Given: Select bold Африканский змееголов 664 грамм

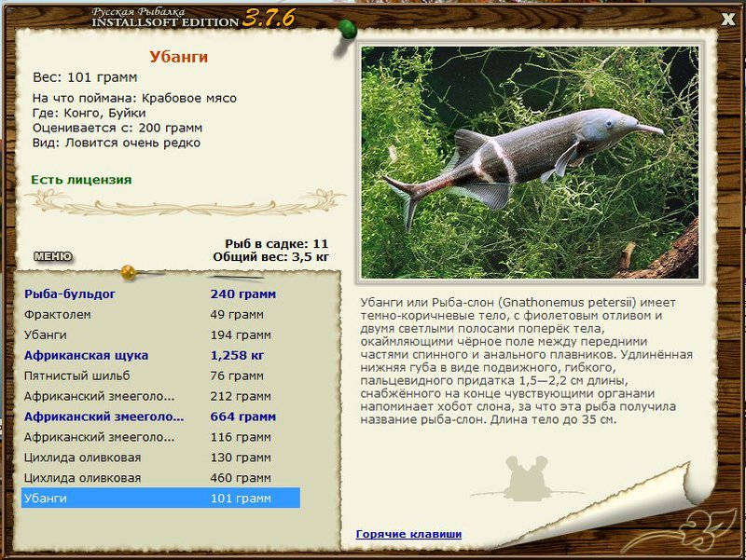Looking at the screenshot, I should [x=160, y=417].
